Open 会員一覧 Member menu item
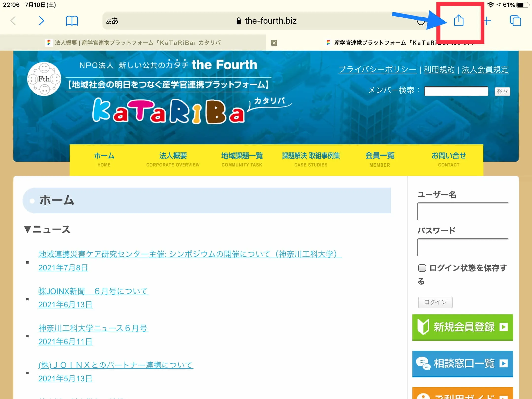The height and width of the screenshot is (399, 532). [x=380, y=159]
